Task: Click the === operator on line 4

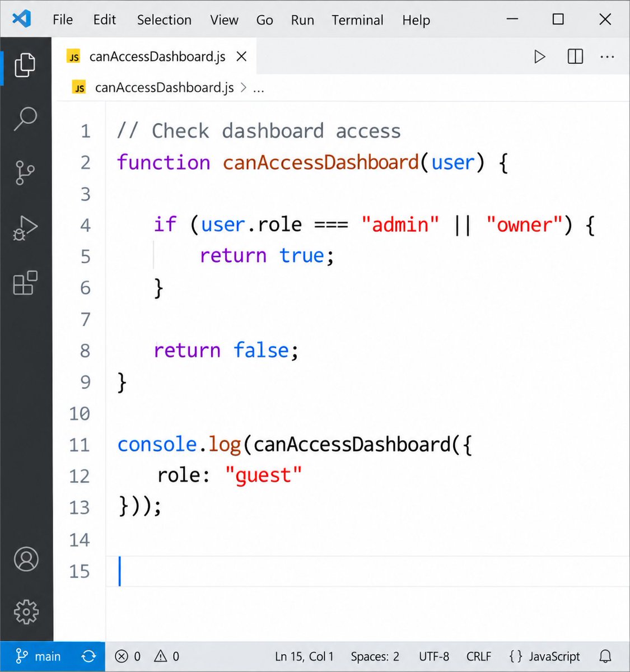Action: click(x=331, y=225)
